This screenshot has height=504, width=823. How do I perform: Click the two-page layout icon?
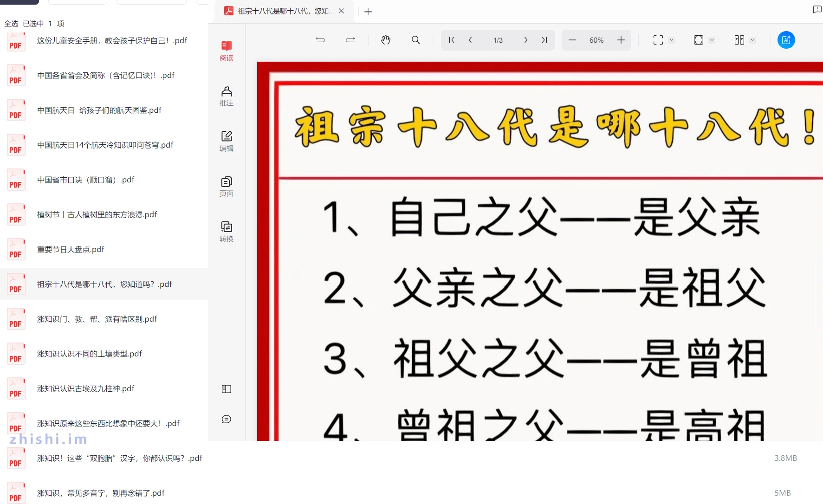click(x=739, y=40)
